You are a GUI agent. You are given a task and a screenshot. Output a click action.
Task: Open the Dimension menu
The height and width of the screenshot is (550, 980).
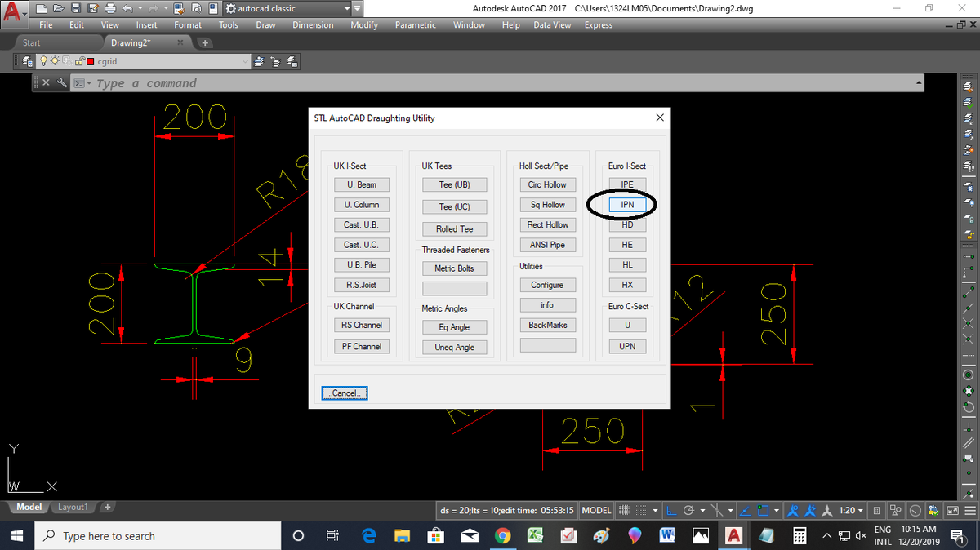coord(313,25)
